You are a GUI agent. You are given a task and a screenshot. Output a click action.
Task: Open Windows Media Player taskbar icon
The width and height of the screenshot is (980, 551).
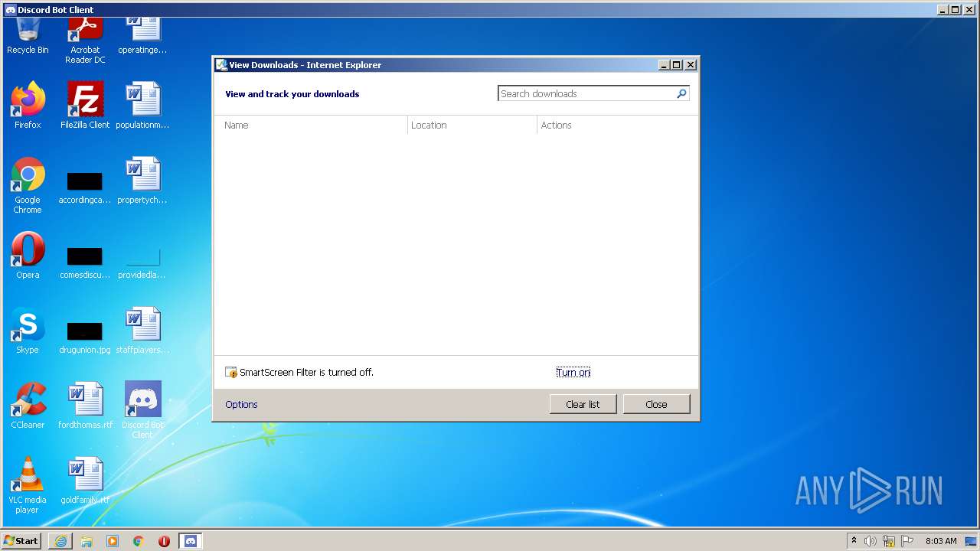point(113,541)
